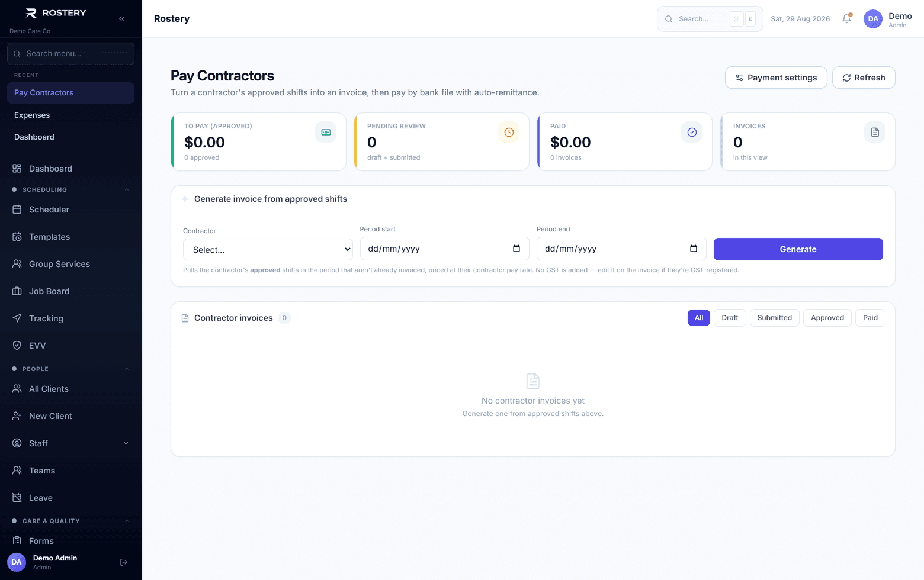This screenshot has width=924, height=580.
Task: Filter invoices by Submitted
Action: click(x=775, y=318)
